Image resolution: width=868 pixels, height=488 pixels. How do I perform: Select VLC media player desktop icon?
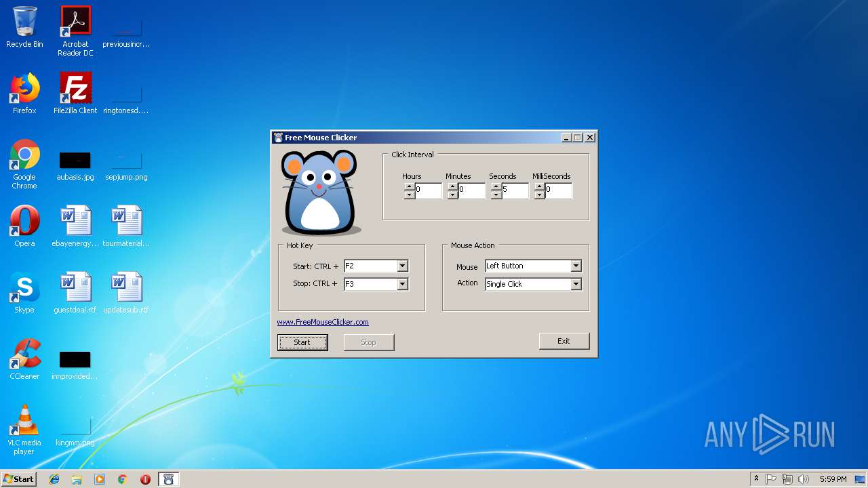pos(24,430)
